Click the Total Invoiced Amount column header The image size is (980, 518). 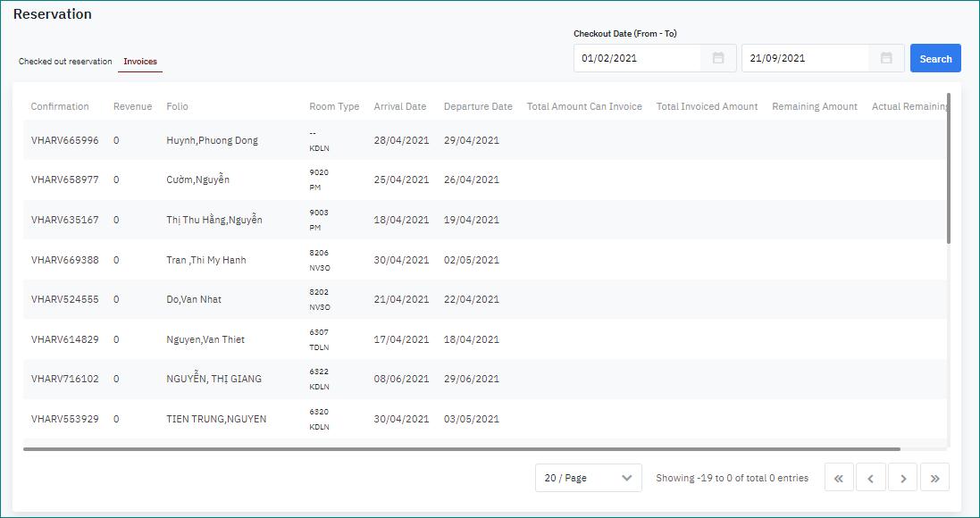coord(707,106)
